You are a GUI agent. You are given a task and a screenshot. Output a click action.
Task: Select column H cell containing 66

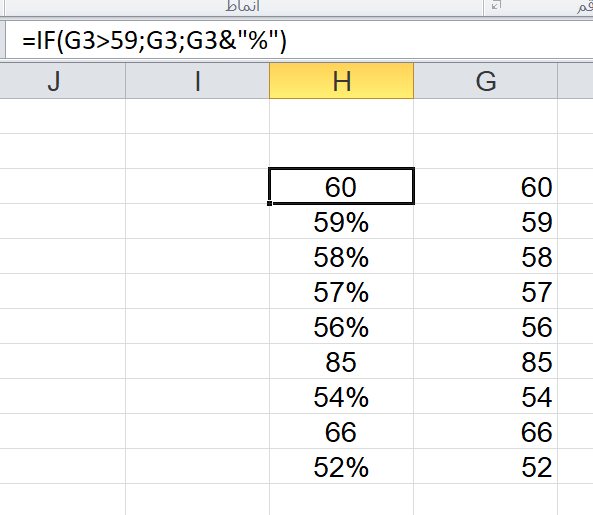click(x=342, y=431)
